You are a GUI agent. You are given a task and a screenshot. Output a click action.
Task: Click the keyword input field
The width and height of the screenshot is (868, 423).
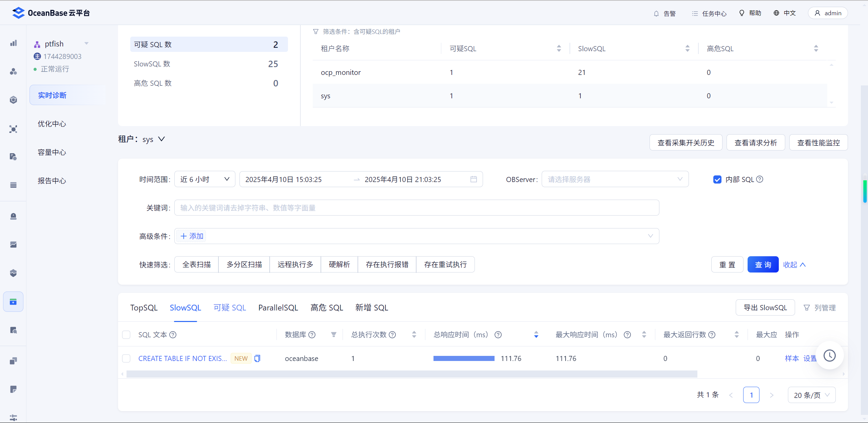click(x=416, y=208)
